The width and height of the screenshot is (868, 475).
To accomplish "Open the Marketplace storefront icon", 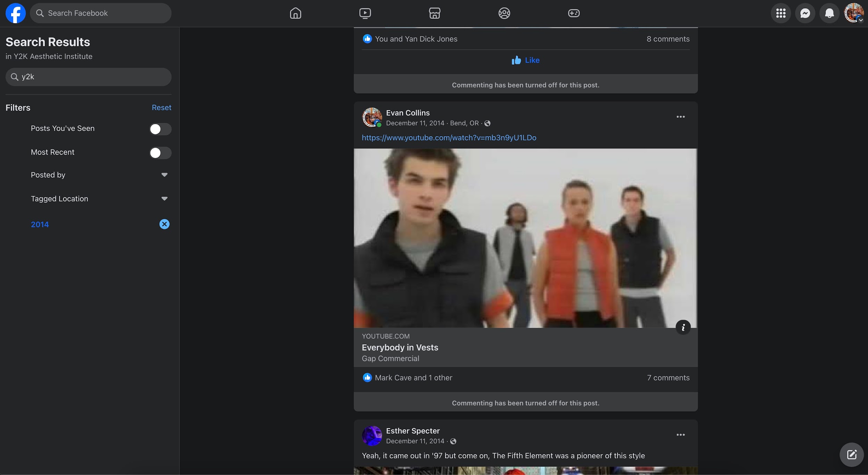I will (434, 13).
